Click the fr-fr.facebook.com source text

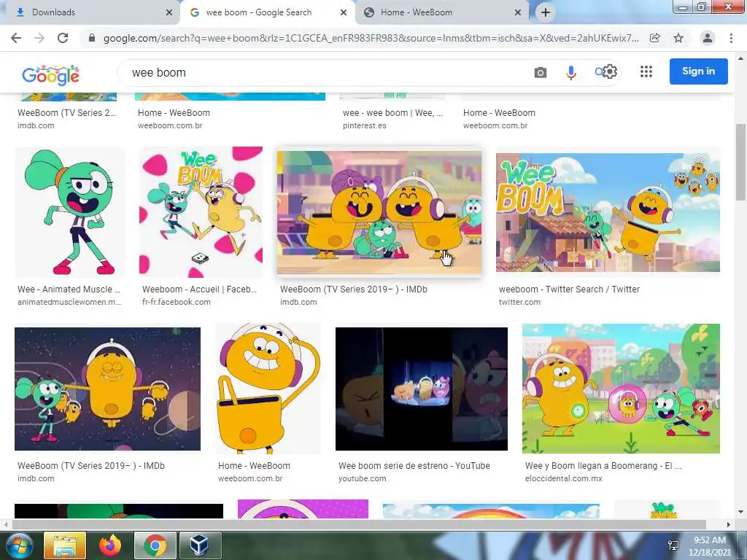177,302
